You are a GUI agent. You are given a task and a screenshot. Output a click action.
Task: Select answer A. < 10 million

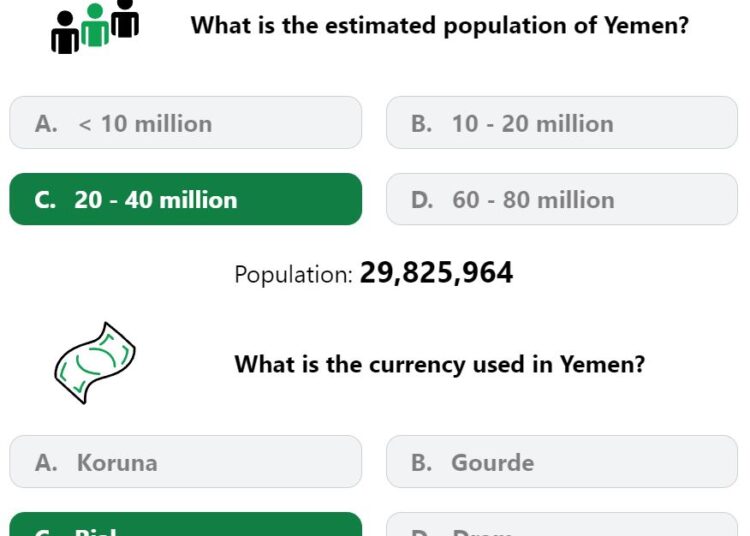(186, 123)
